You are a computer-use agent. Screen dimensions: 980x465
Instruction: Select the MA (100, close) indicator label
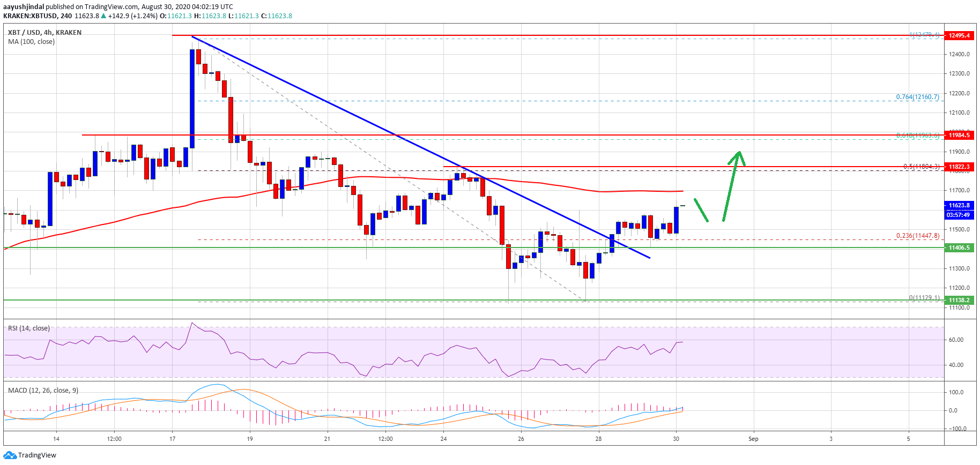pos(32,42)
